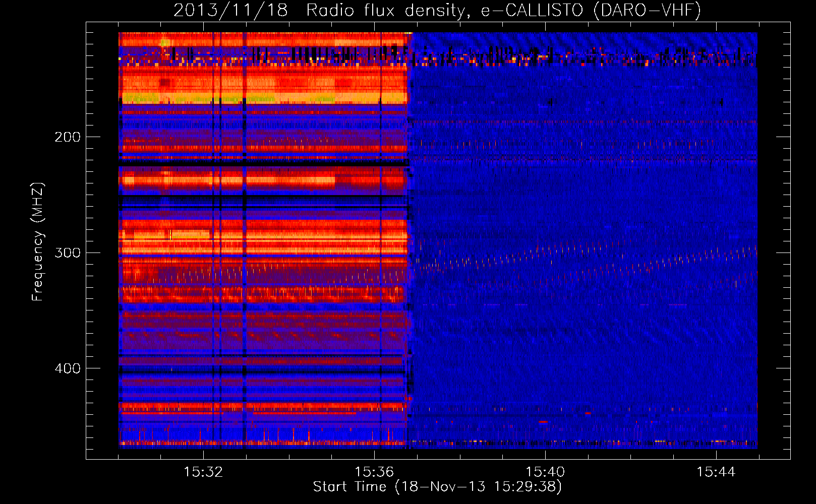
Task: Click the 200 frequency tick label
Action: 68,137
